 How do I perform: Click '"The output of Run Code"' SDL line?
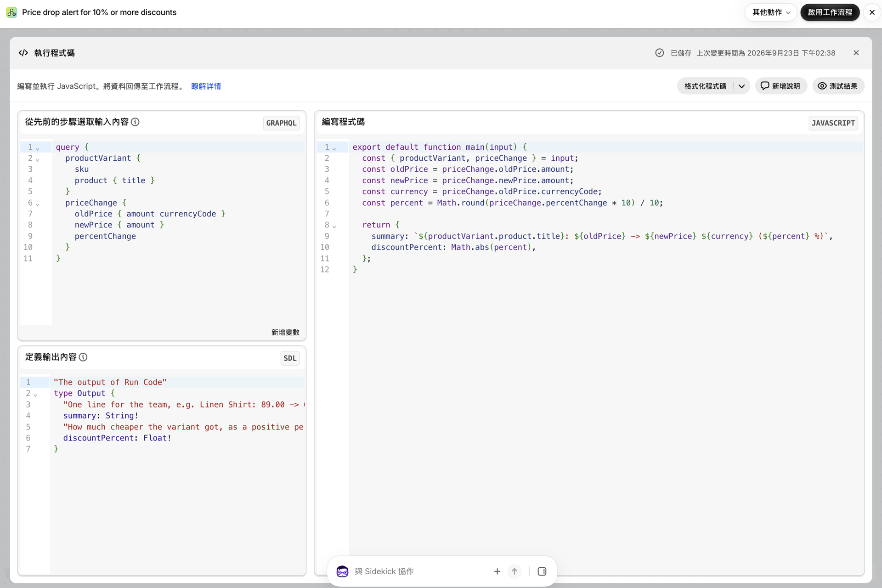110,382
